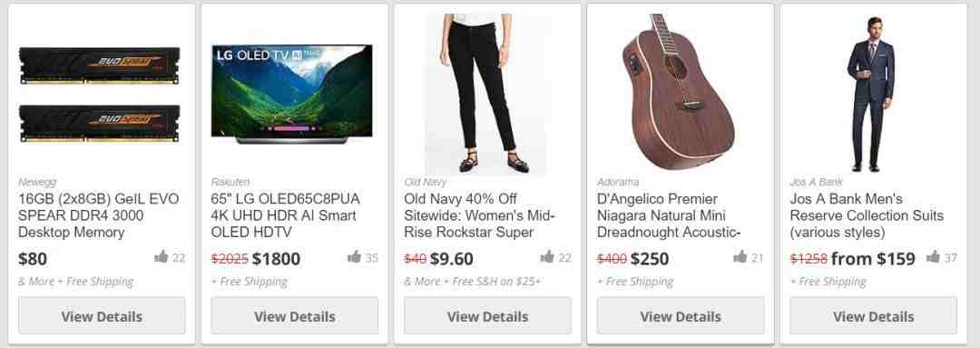Screen dimensions: 980x348
Task: View Details for Jos A Bank suits
Action: (x=873, y=315)
